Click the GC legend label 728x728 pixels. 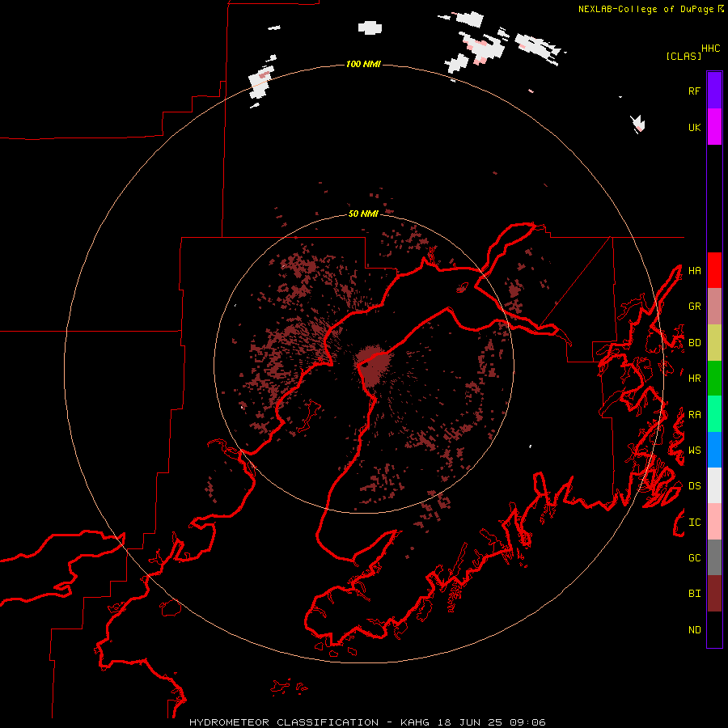coord(694,558)
